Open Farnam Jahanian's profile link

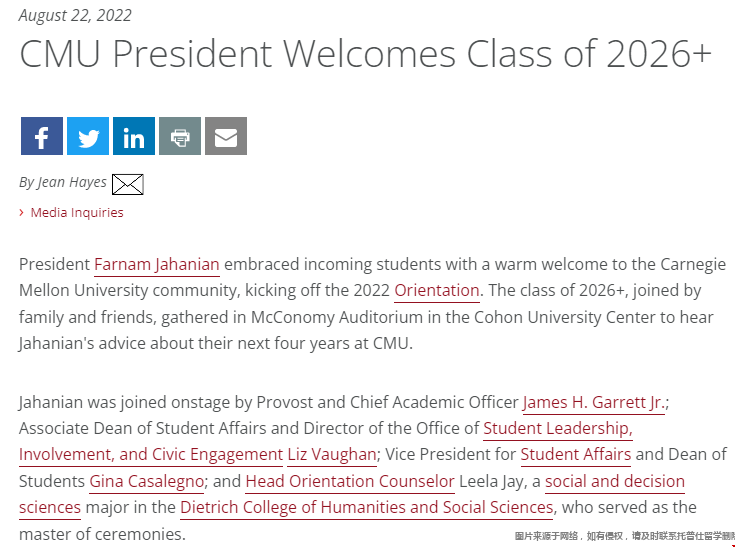(x=157, y=264)
